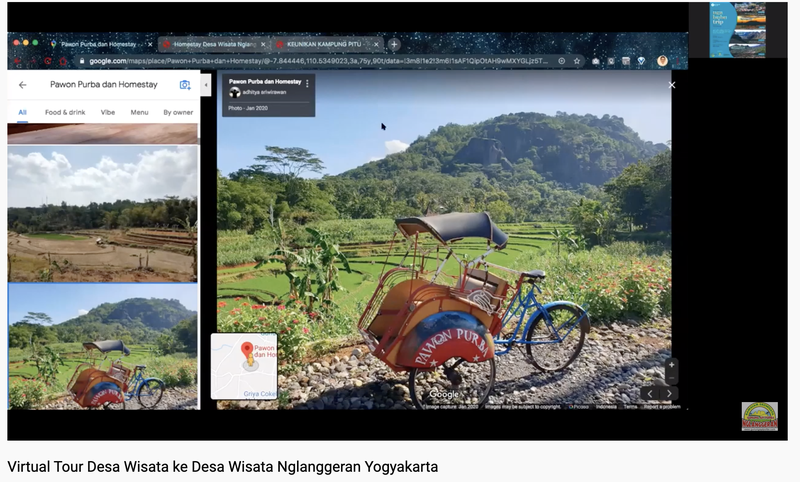
Task: Click the Report a problem link
Action: [x=662, y=406]
